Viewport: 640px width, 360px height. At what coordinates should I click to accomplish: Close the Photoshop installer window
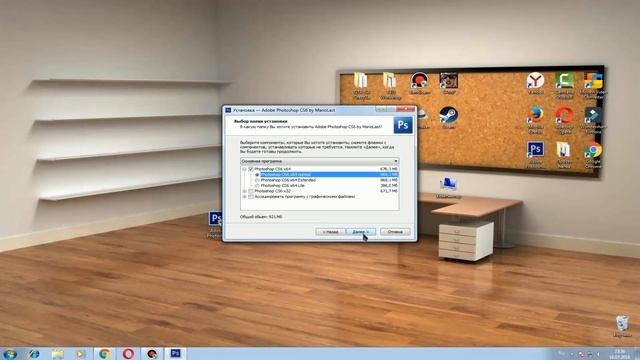coord(406,109)
